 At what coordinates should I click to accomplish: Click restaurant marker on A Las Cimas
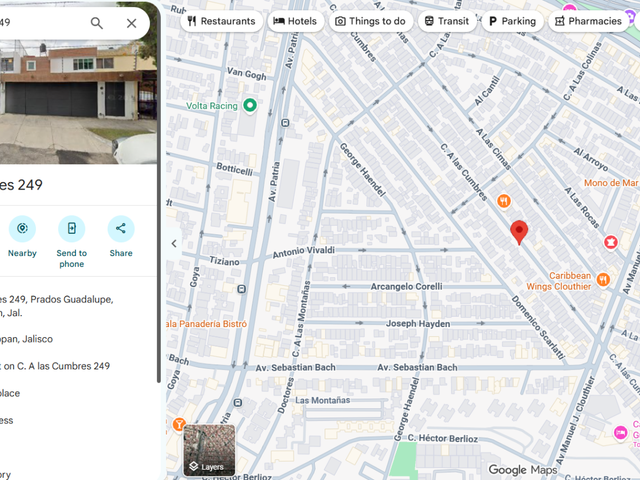(x=504, y=201)
